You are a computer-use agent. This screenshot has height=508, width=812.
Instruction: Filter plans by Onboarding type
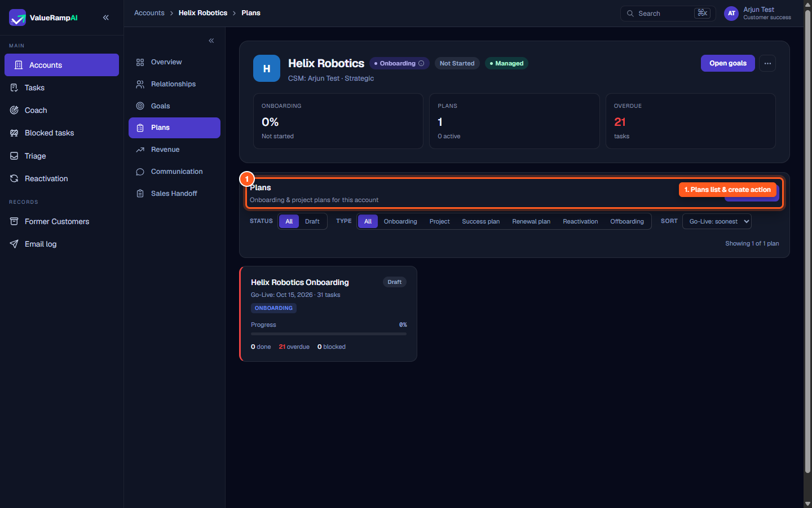(x=400, y=221)
